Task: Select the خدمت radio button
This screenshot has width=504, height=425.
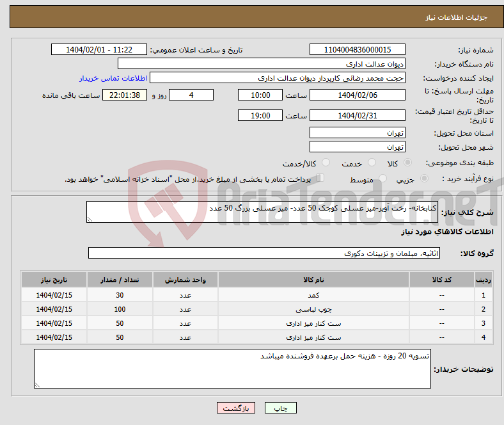Action: tap(372, 163)
